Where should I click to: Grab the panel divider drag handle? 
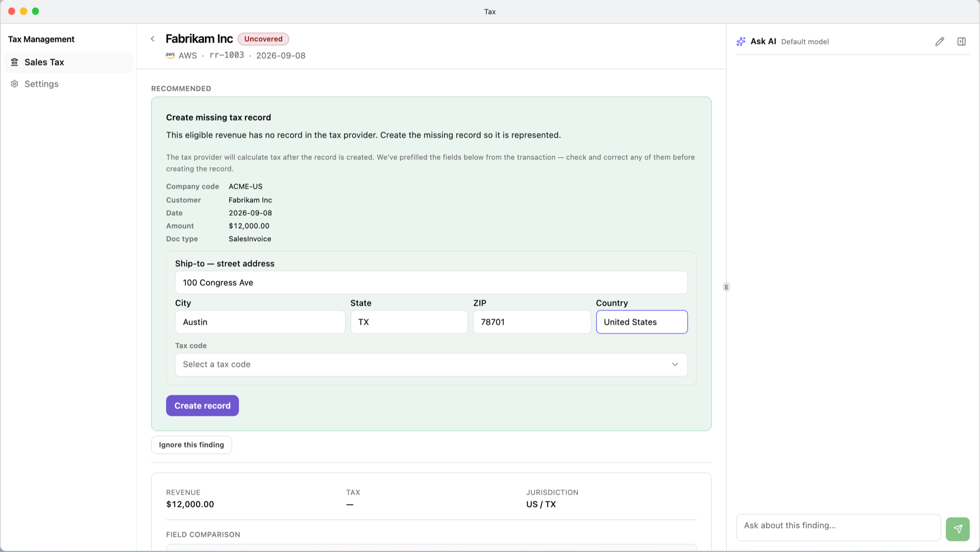[726, 287]
